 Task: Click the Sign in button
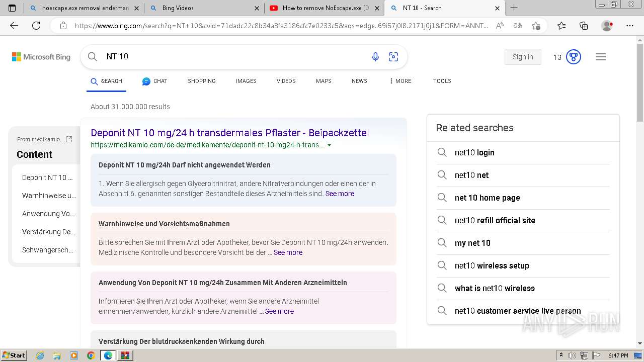coord(523,57)
